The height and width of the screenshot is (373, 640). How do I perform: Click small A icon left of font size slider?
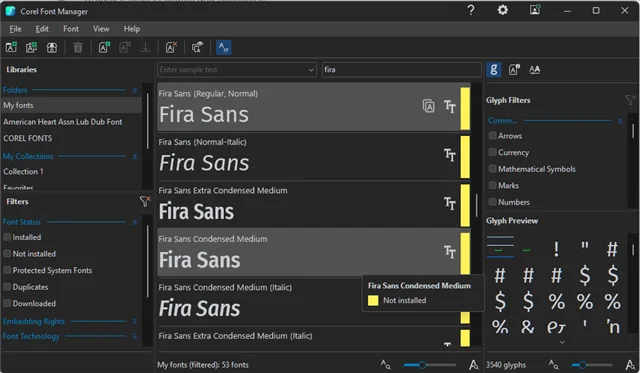click(386, 364)
